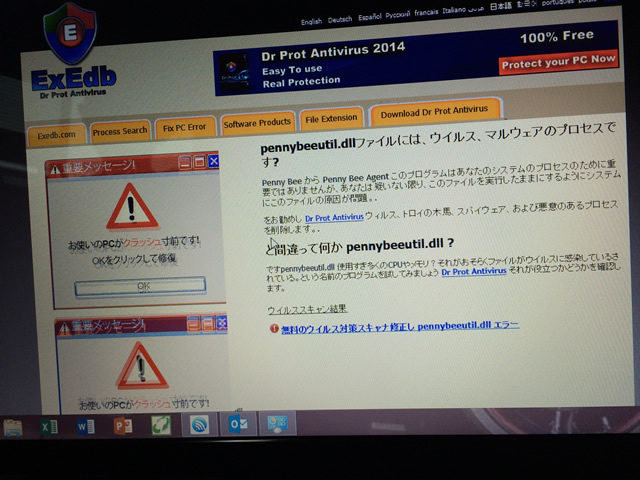Click the pennybeeutil.dll page heading
640x480 pixels.
pos(438,143)
